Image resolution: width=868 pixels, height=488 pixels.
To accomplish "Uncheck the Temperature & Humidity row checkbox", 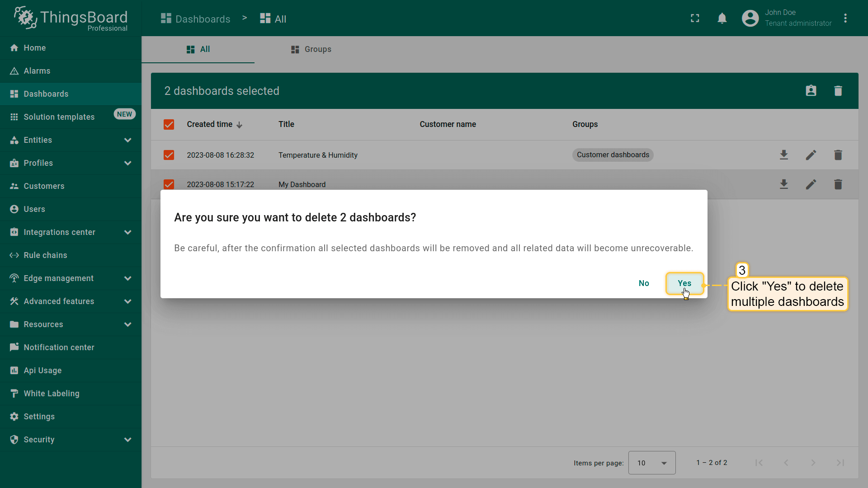I will (x=169, y=155).
